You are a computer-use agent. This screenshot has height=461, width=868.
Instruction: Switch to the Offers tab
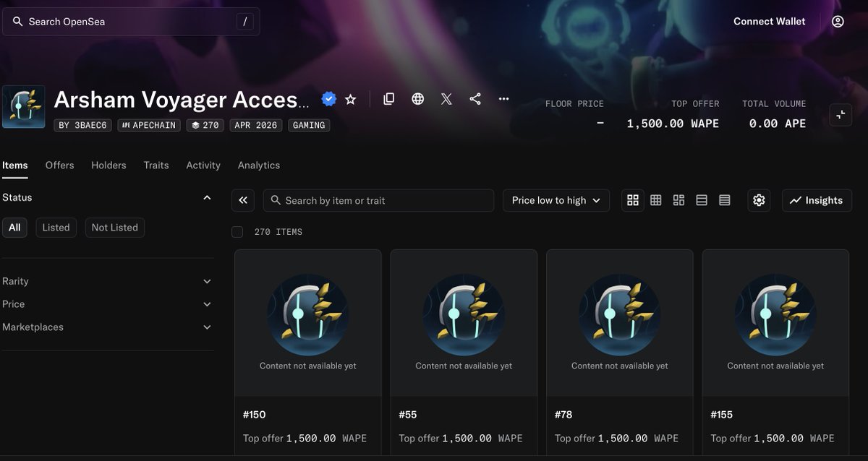(59, 165)
